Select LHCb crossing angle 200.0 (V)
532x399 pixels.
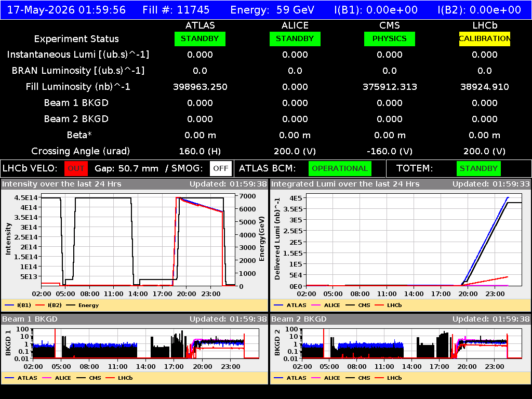(x=485, y=151)
